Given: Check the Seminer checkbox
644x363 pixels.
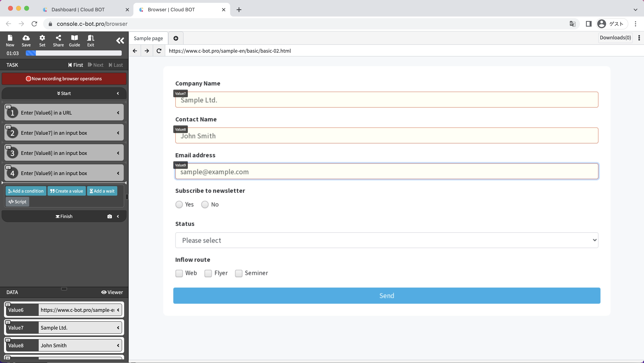Looking at the screenshot, I should [x=239, y=273].
